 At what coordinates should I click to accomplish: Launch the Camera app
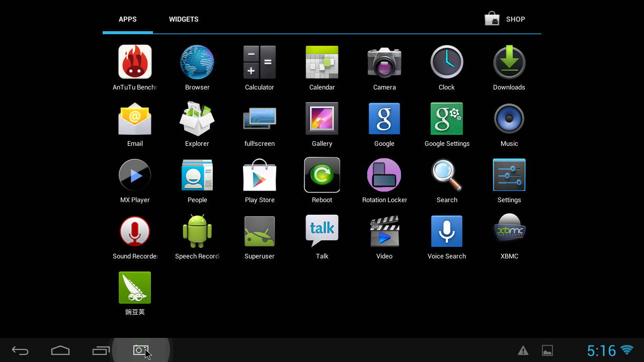tap(384, 62)
